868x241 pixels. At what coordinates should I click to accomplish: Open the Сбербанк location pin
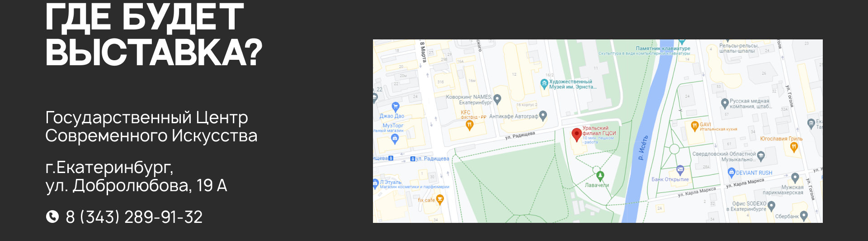803,216
